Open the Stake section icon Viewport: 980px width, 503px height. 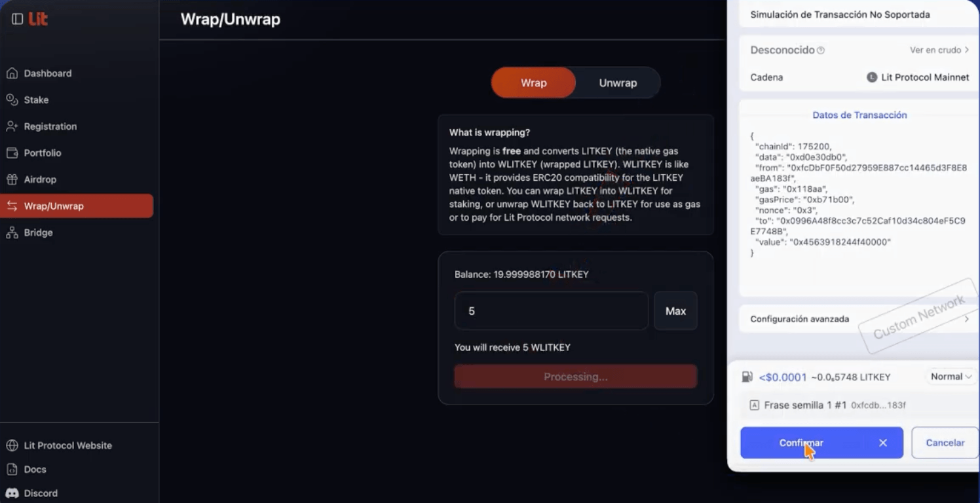14,100
